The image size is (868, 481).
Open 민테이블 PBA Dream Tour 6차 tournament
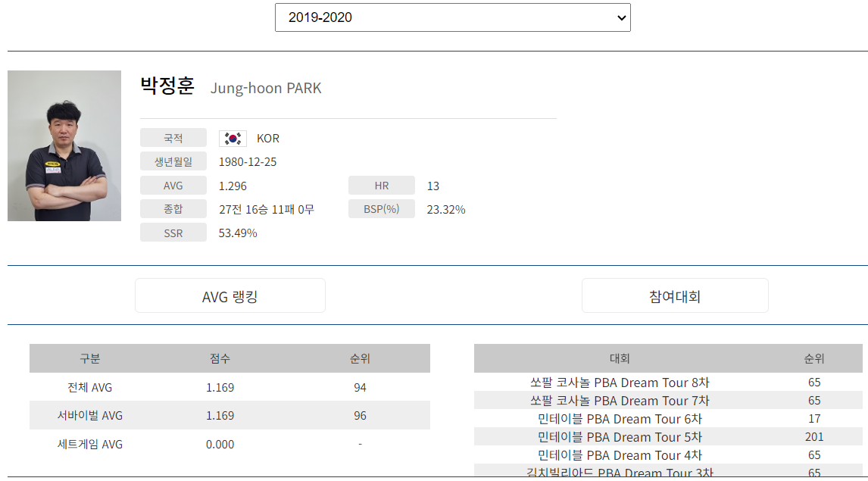coord(621,419)
